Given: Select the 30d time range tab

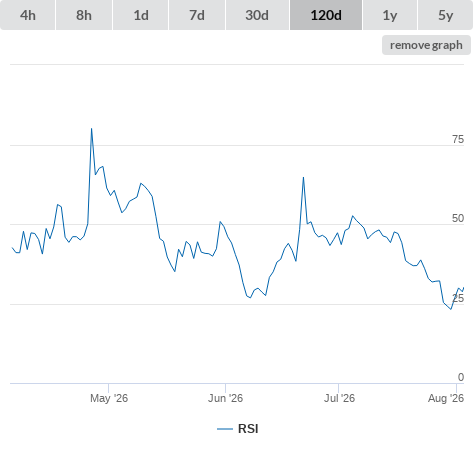Looking at the screenshot, I should [x=257, y=15].
